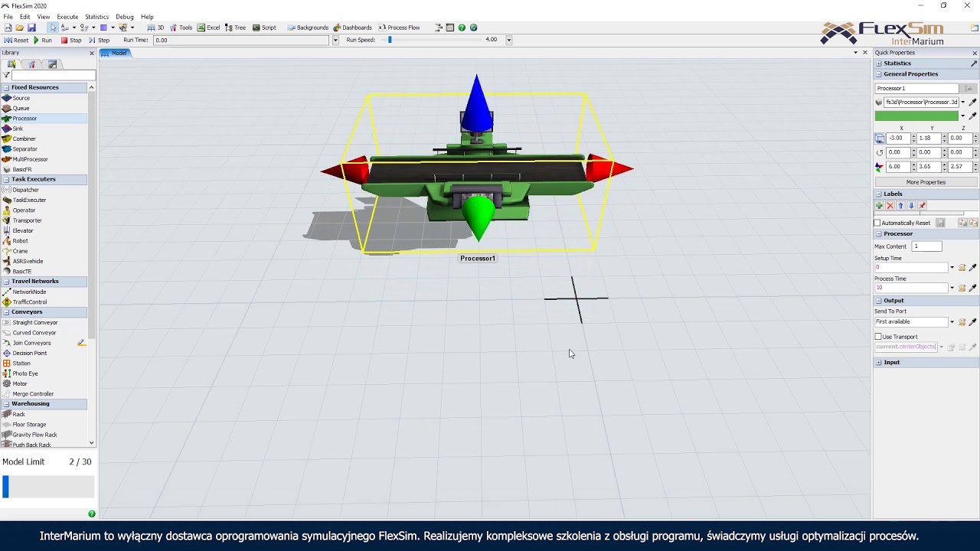Open the Edit menu
The width and height of the screenshot is (980, 551).
tap(25, 17)
